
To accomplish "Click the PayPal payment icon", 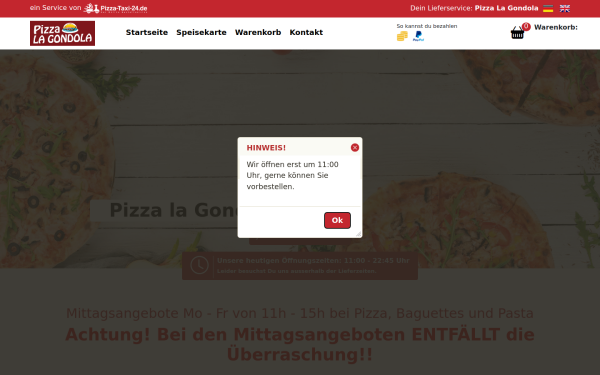I will click(418, 36).
